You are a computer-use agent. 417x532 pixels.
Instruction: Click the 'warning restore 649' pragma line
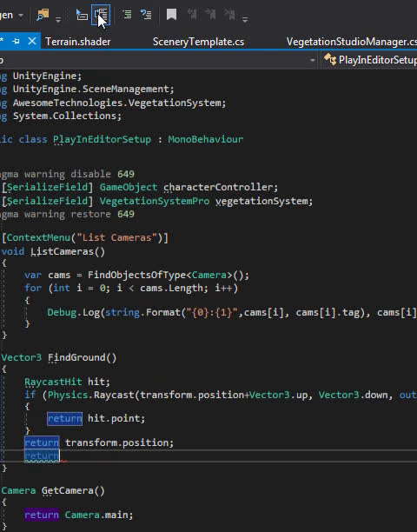click(x=67, y=215)
